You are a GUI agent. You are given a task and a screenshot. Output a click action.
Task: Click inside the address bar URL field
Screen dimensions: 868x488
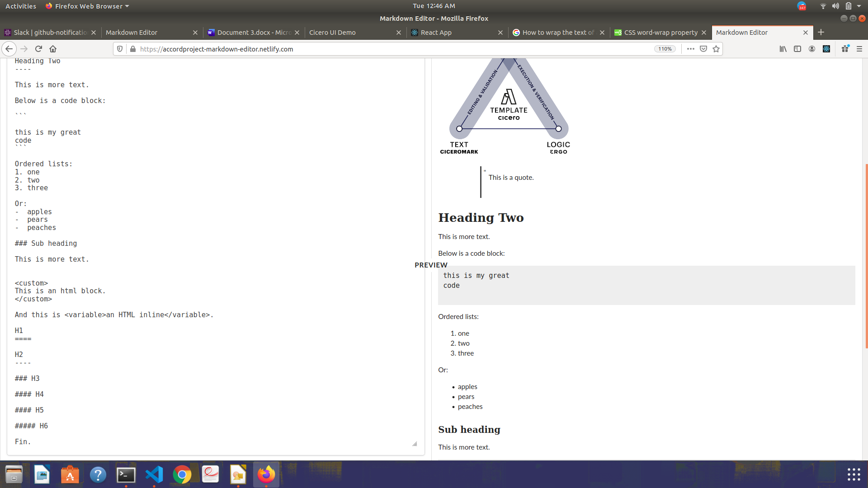click(362, 49)
